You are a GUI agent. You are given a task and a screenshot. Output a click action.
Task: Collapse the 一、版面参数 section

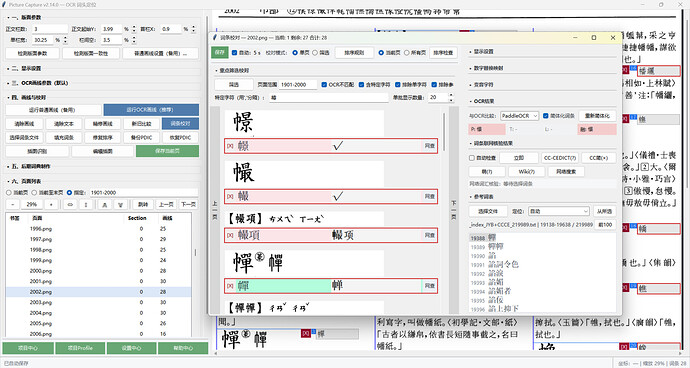(25, 17)
